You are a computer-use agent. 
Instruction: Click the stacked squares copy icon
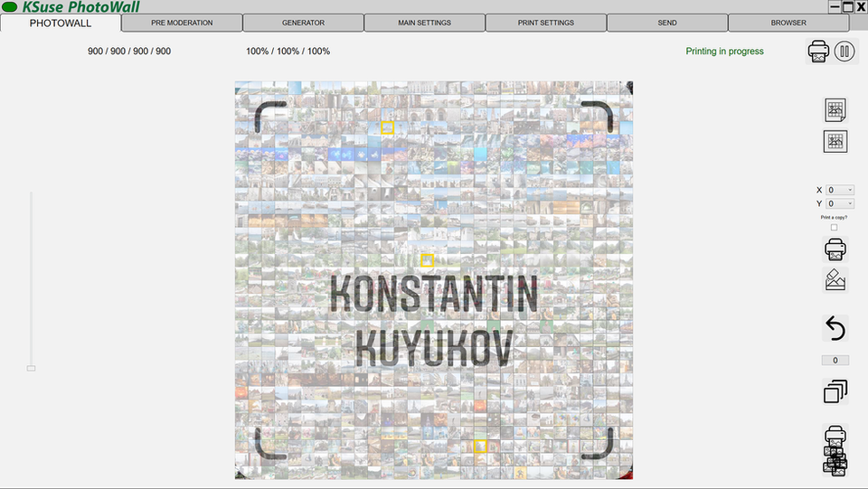pyautogui.click(x=835, y=391)
